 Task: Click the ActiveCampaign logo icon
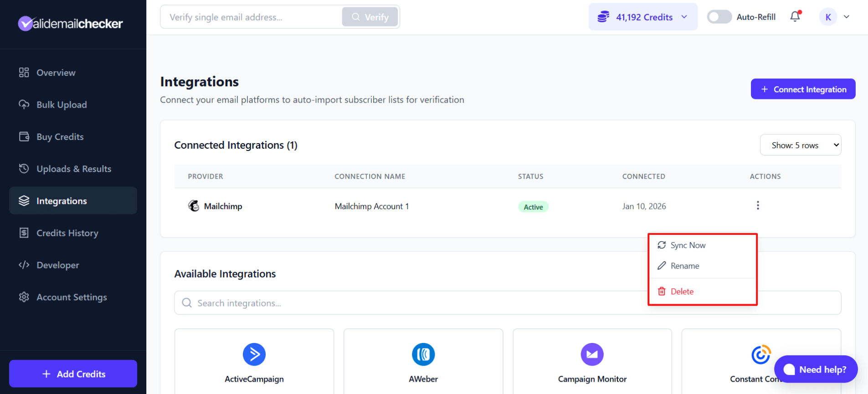pyautogui.click(x=254, y=354)
